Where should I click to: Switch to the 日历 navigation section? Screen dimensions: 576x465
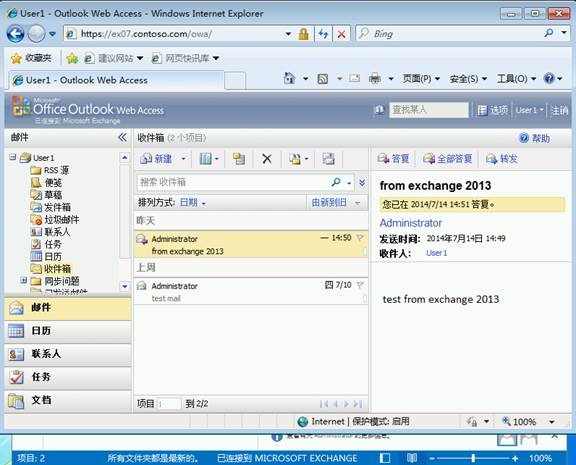click(x=68, y=331)
